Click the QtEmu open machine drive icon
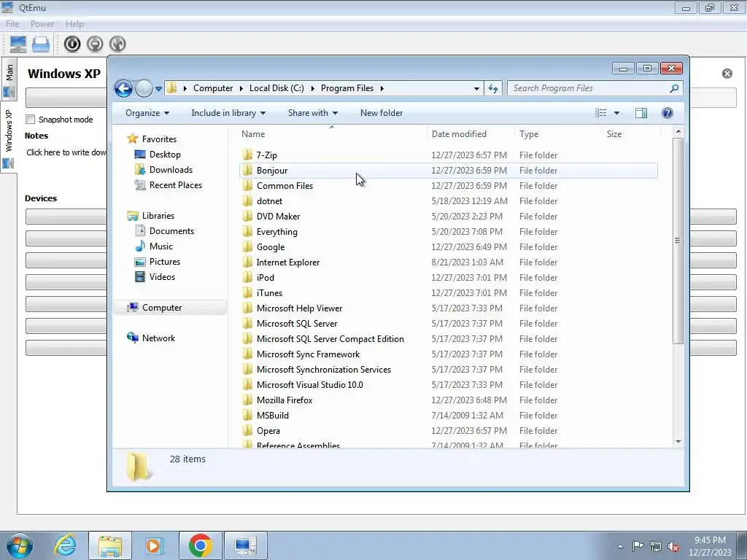The image size is (747, 560). (41, 44)
